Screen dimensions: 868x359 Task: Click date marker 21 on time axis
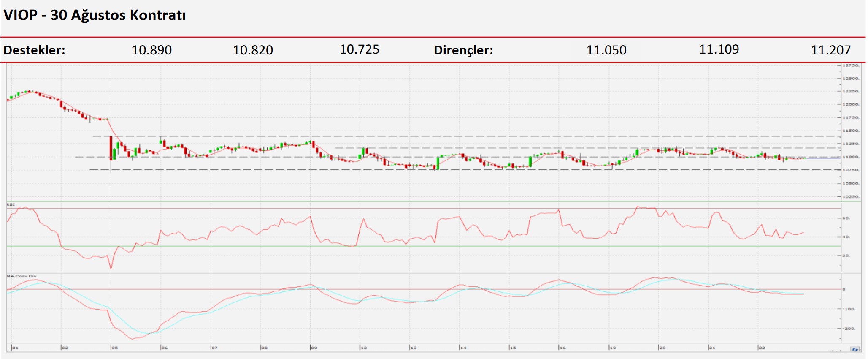pyautogui.click(x=712, y=348)
